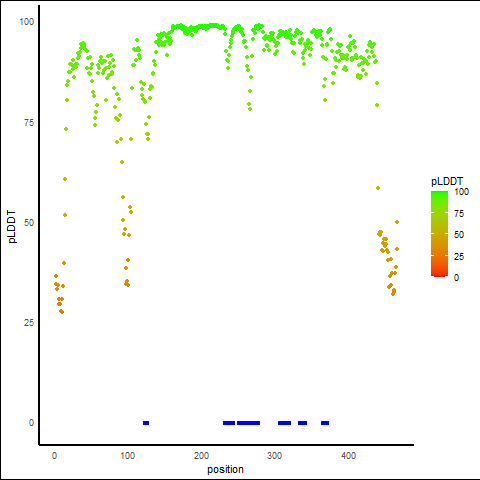The width and height of the screenshot is (480, 480).
Task: Click the x-axis tick label 300
Action: pos(275,456)
